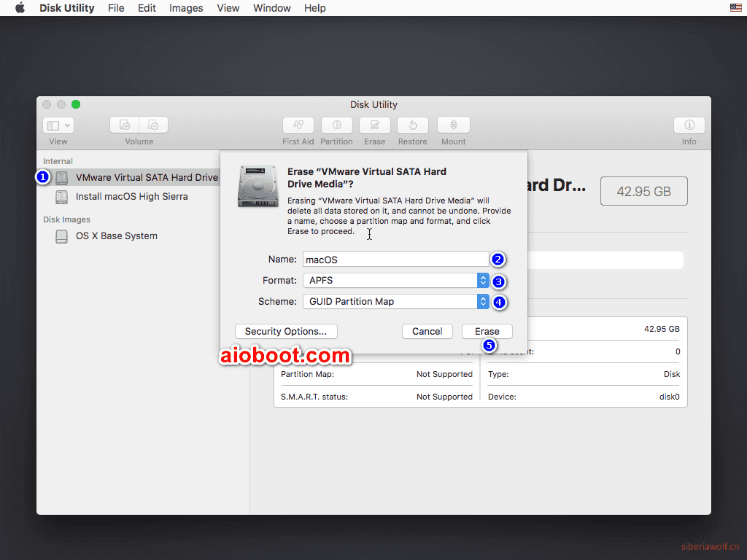Open the File menu
This screenshot has width=747, height=560.
coord(116,8)
